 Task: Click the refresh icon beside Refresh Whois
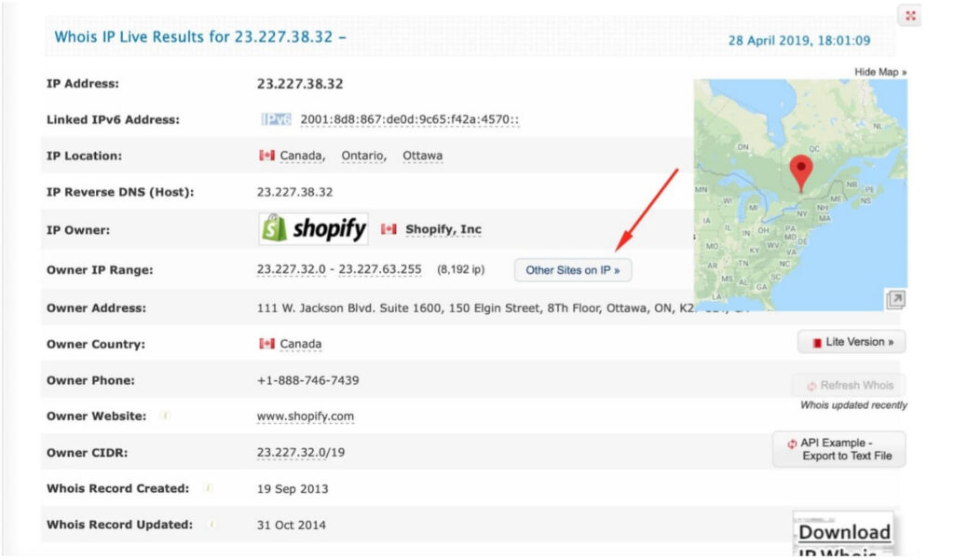pyautogui.click(x=811, y=386)
